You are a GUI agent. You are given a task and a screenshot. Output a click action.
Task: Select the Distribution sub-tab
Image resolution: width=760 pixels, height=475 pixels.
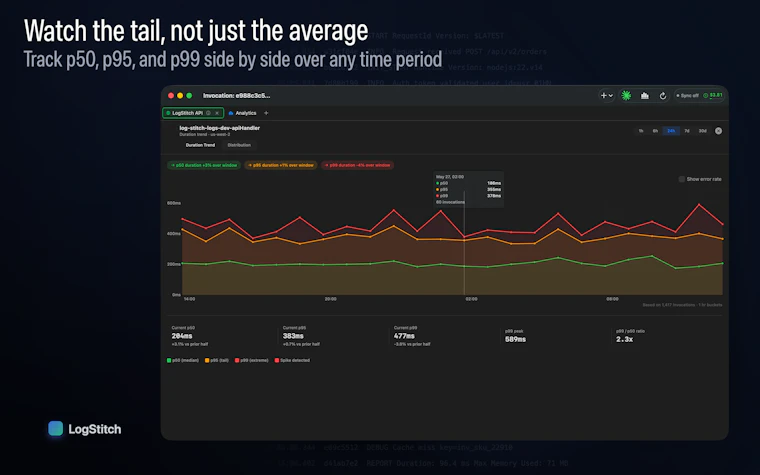click(x=239, y=145)
